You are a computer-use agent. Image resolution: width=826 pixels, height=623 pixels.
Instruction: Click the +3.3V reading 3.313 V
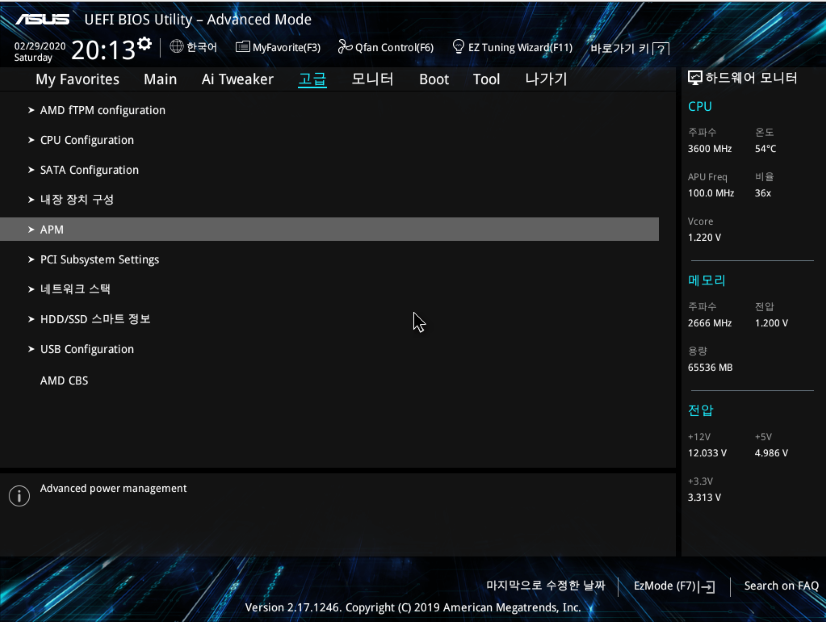click(704, 498)
